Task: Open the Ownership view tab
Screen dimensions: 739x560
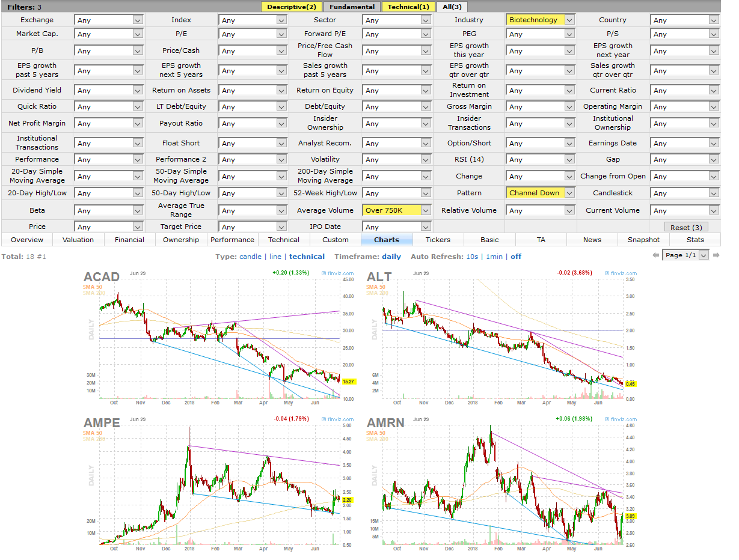Action: coord(181,240)
